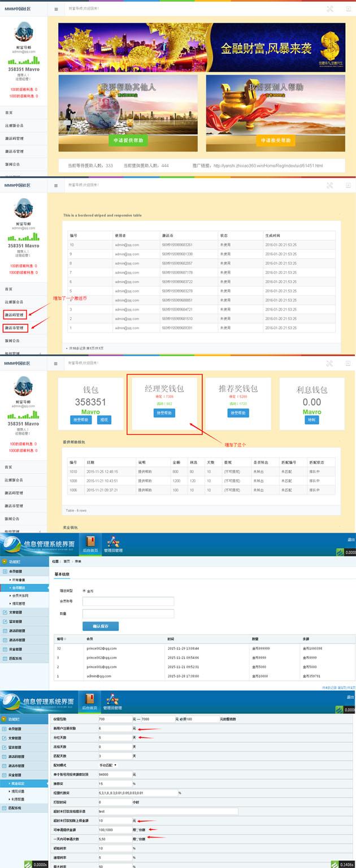Click user avatar beside the financial banner
The image size is (356, 868).
pos(24,32)
